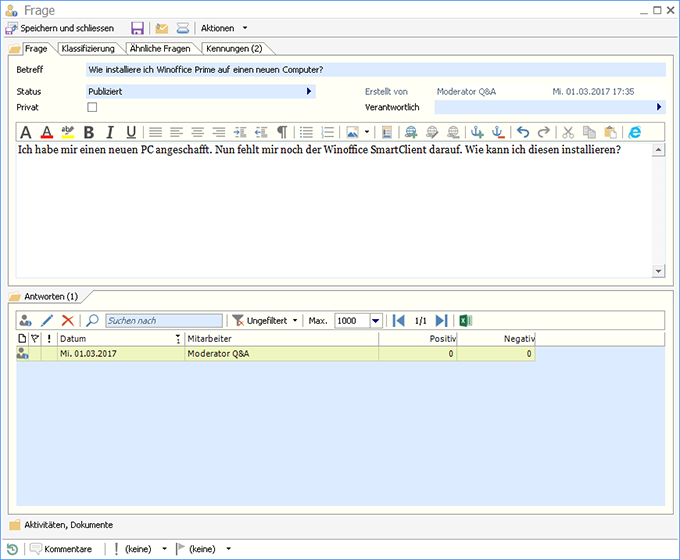The height and width of the screenshot is (560, 680).
Task: Switch to the Ähnliche Fragen tab
Action: coord(160,49)
